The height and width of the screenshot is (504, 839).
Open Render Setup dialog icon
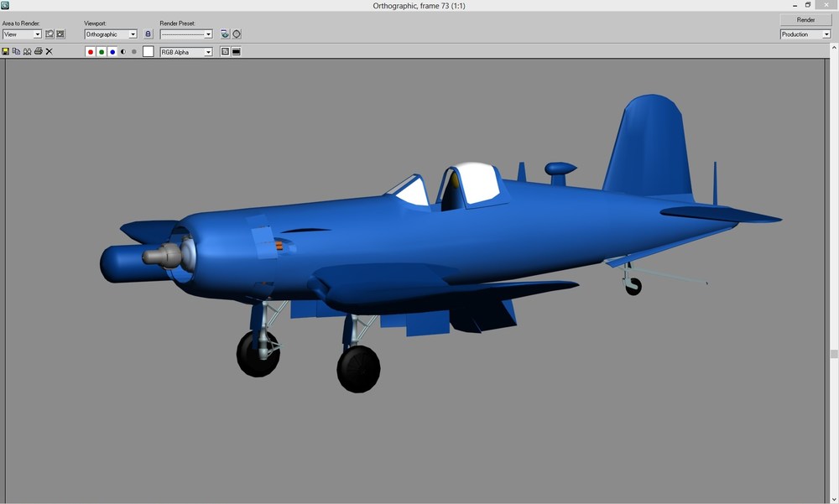[x=225, y=34]
